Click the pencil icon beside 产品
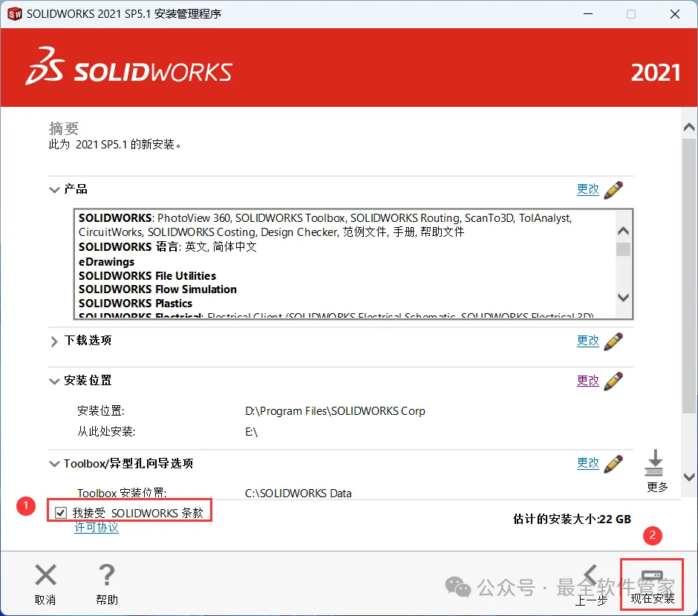 click(613, 190)
